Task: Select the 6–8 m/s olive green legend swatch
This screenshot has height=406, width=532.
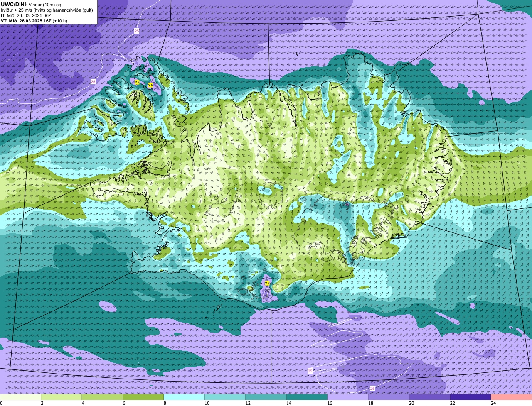Action: (x=143, y=397)
